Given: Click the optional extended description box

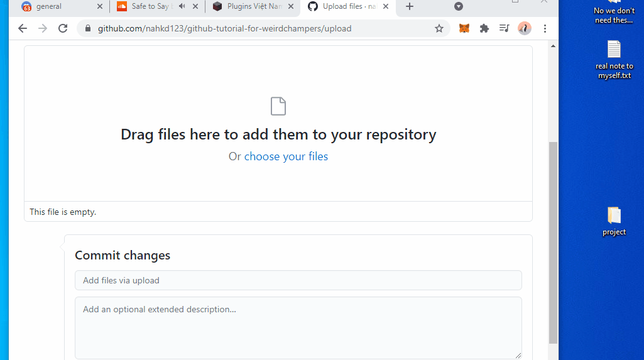Looking at the screenshot, I should (x=298, y=328).
